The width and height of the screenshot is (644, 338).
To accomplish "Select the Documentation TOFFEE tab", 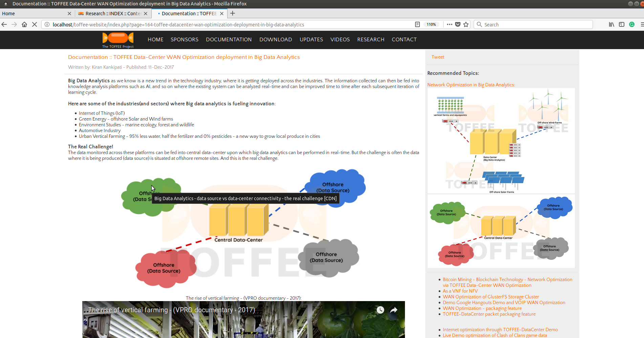I will 189,14.
